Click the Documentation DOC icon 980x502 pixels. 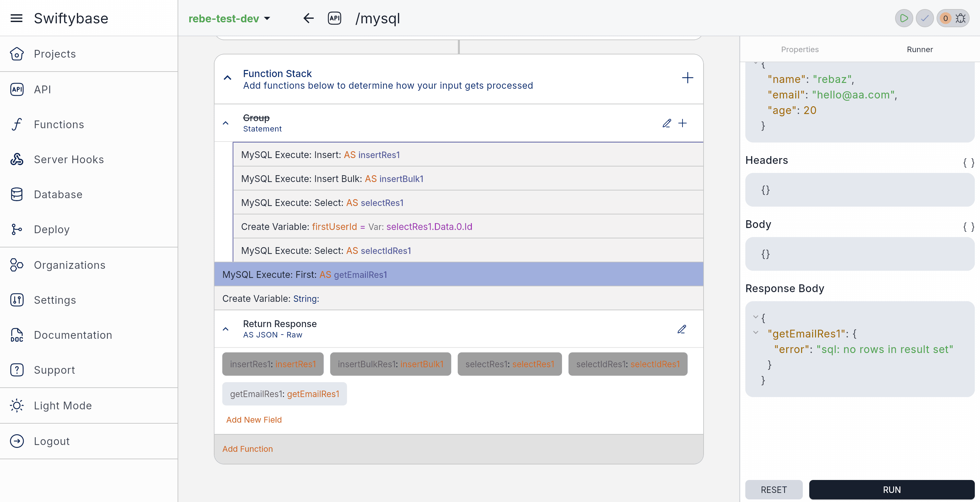17,335
